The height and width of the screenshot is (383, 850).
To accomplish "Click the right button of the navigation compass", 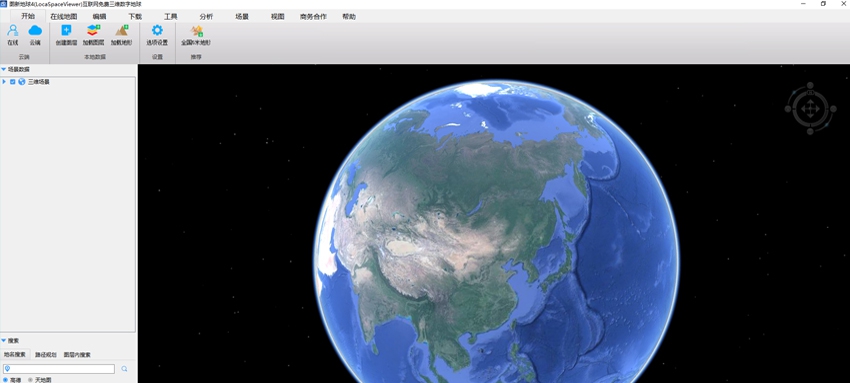I will pos(833,109).
